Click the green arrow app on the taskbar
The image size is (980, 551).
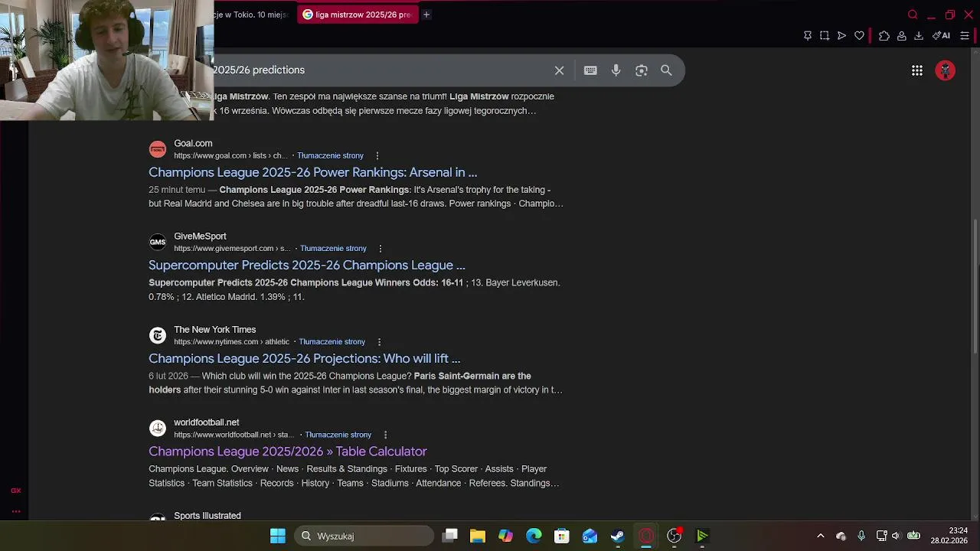point(702,536)
